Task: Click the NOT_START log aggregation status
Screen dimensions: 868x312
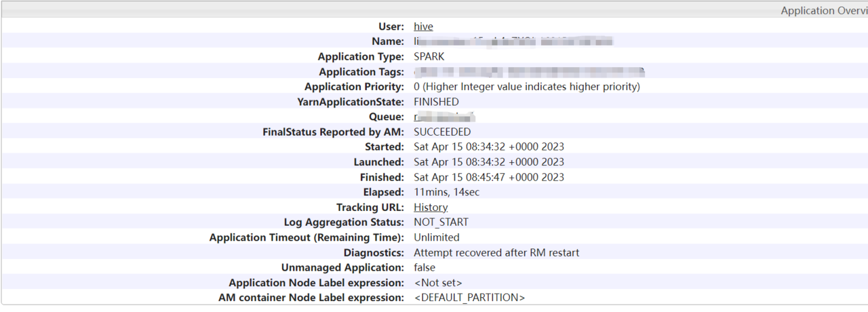Action: [441, 222]
